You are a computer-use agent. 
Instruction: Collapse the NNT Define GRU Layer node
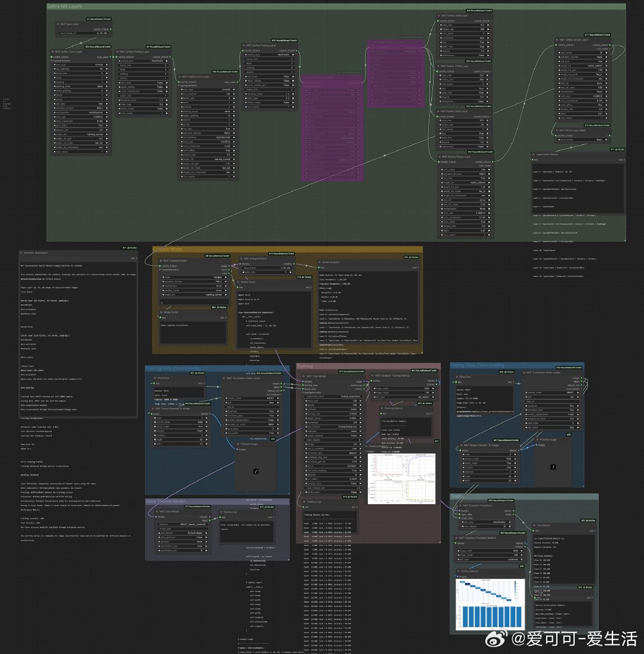tap(439, 112)
